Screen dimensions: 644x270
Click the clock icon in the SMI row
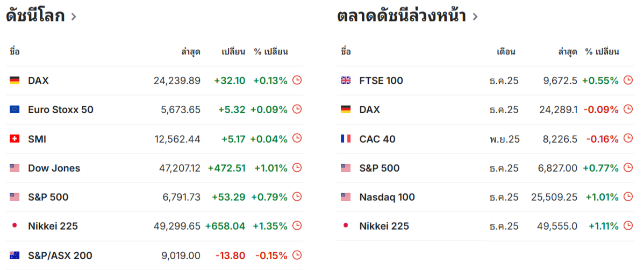click(297, 139)
